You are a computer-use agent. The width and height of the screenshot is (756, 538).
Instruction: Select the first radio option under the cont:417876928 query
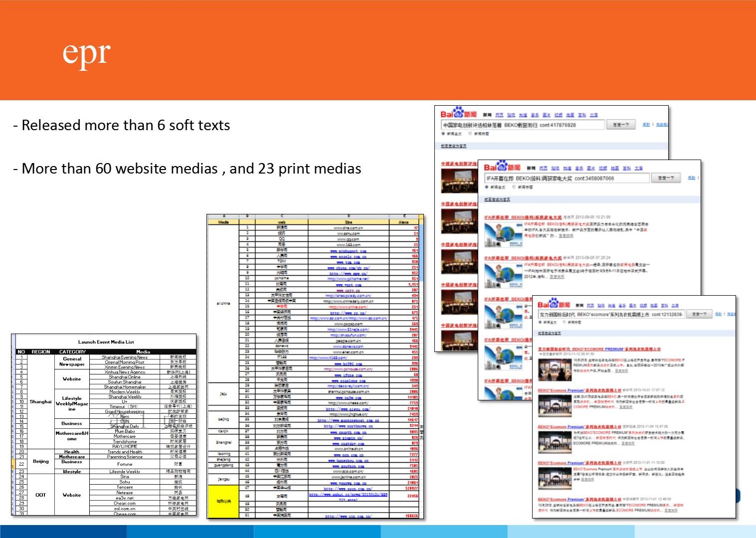443,134
